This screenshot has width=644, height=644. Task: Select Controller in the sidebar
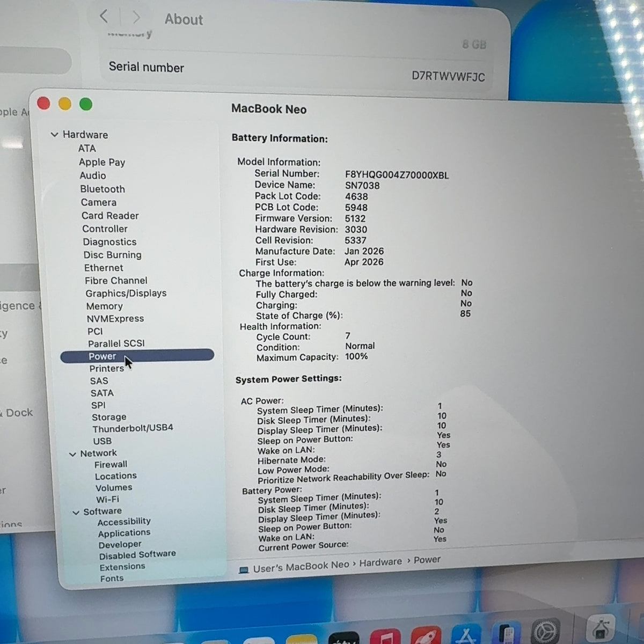point(105,229)
